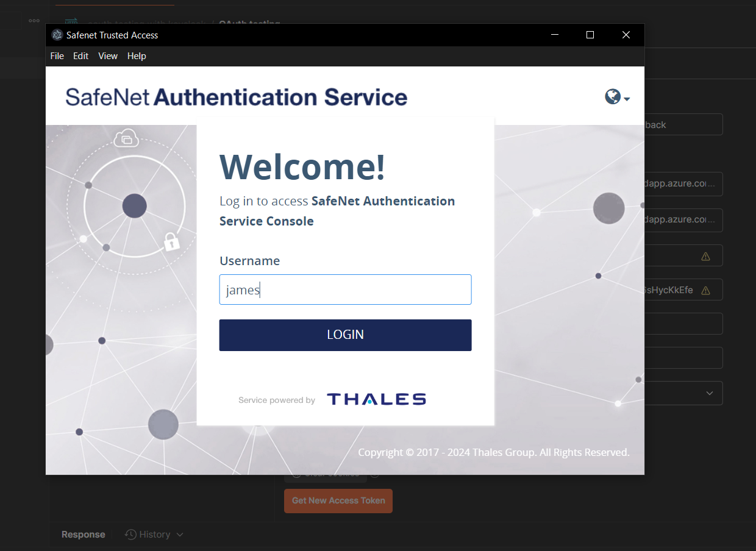Screen dimensions: 756x551
Task: Expand the History chevron at the bottom
Action: [x=179, y=534]
